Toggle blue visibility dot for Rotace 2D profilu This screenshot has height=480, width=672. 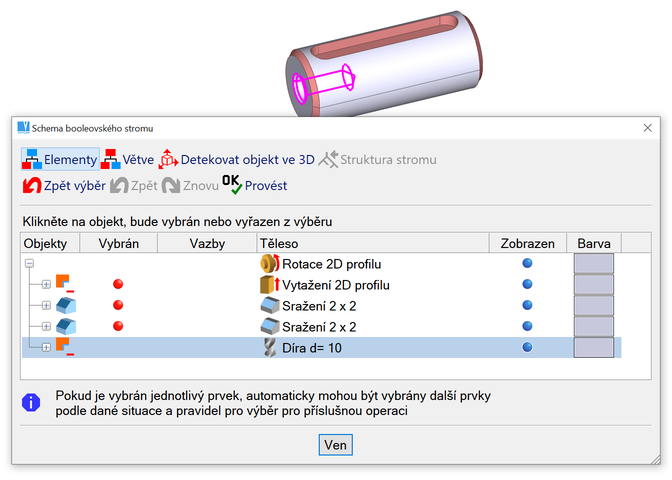[x=527, y=264]
